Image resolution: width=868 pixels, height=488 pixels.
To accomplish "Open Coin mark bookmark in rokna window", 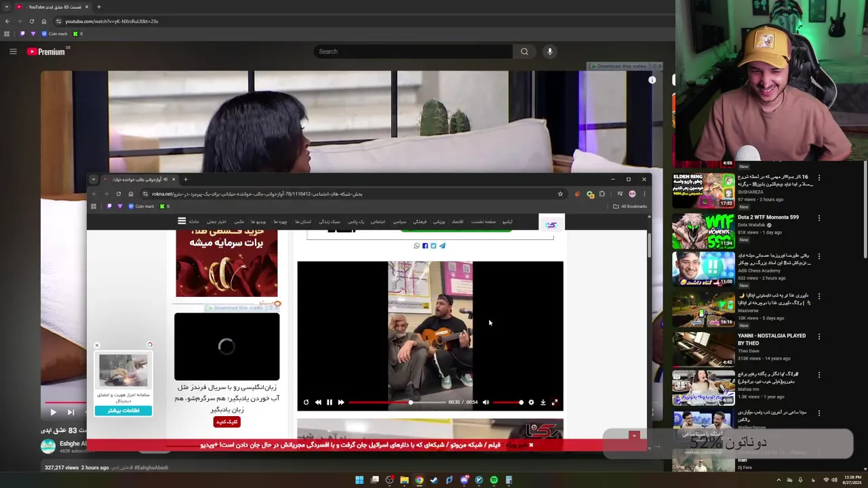I will tap(141, 206).
